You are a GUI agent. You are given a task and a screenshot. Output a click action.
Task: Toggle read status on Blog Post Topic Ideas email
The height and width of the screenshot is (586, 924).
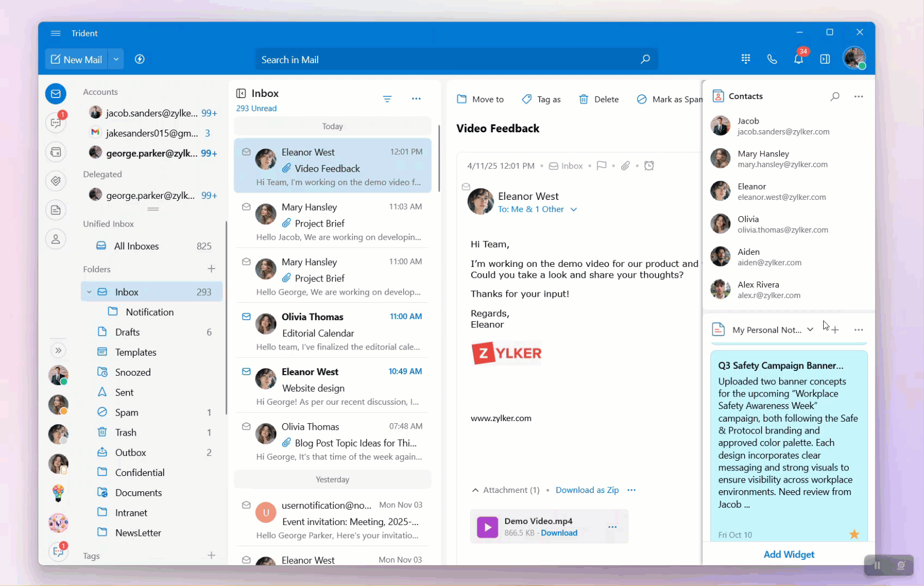[246, 426]
